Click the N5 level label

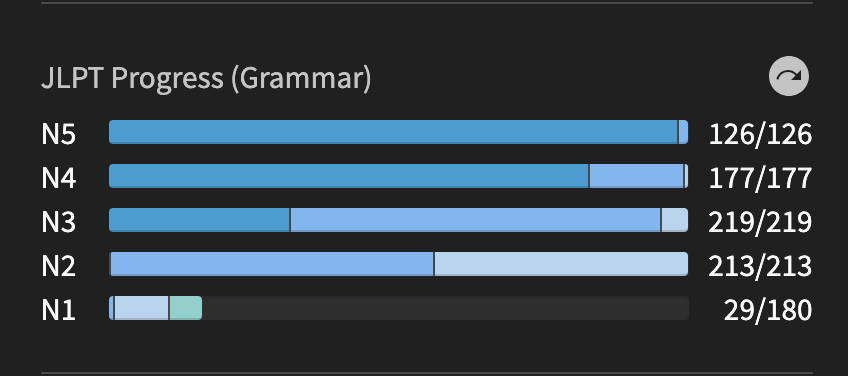tap(58, 134)
